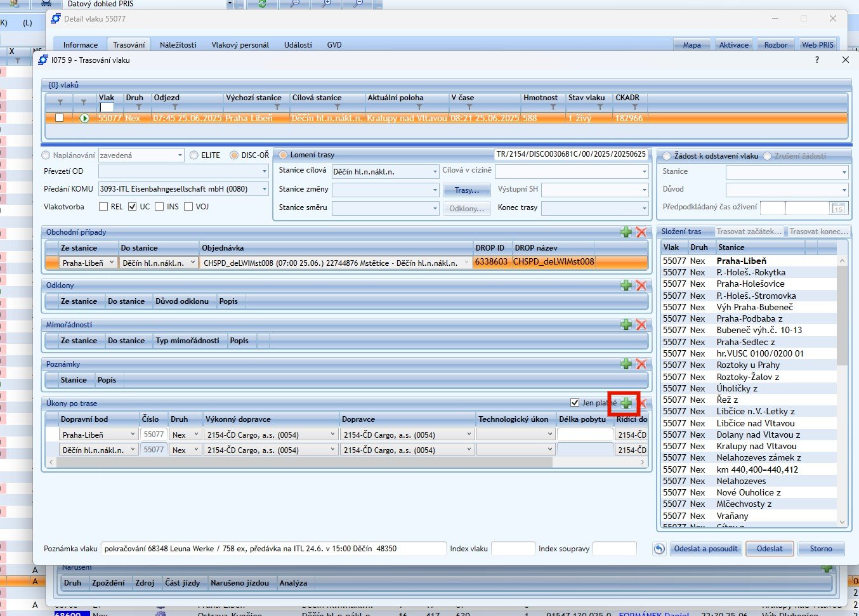The height and width of the screenshot is (616, 859).
Task: Uncheck the Jen platné checkbox
Action: click(575, 403)
